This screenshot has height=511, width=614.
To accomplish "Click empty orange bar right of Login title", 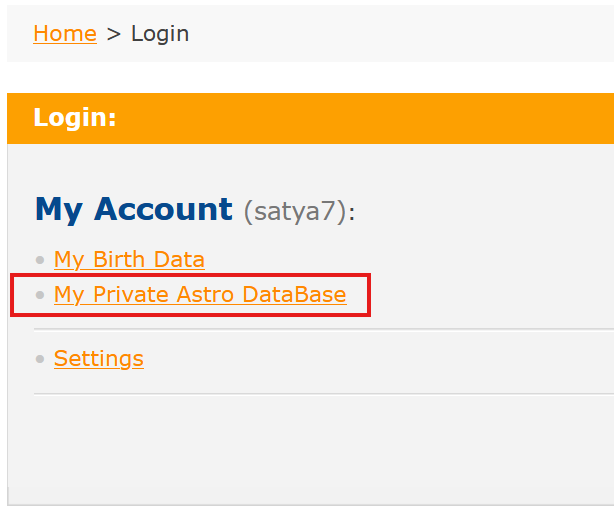I will [400, 118].
